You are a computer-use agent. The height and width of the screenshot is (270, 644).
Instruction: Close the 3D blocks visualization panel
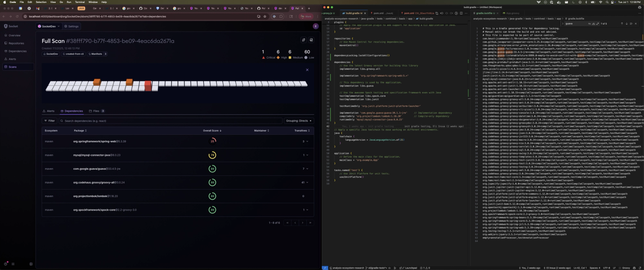307,70
